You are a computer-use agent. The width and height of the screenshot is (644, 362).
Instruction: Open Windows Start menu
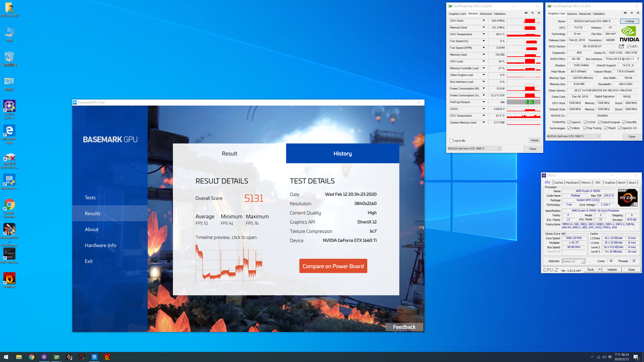(6, 357)
